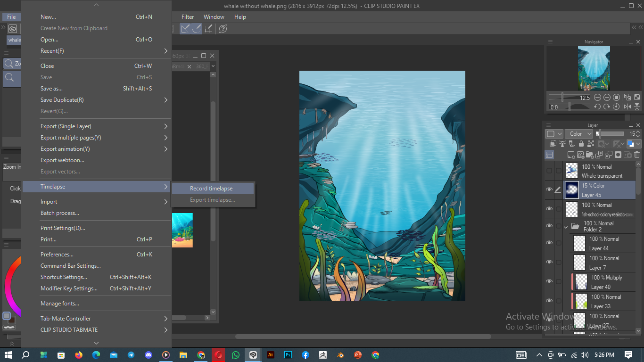Open CLIP STUDIO support help icon

pos(223,29)
